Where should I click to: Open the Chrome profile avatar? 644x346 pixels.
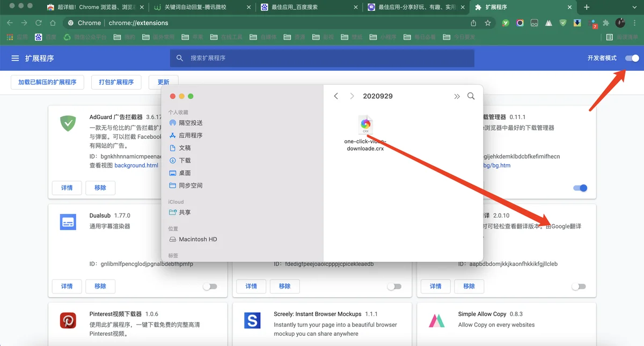click(620, 23)
